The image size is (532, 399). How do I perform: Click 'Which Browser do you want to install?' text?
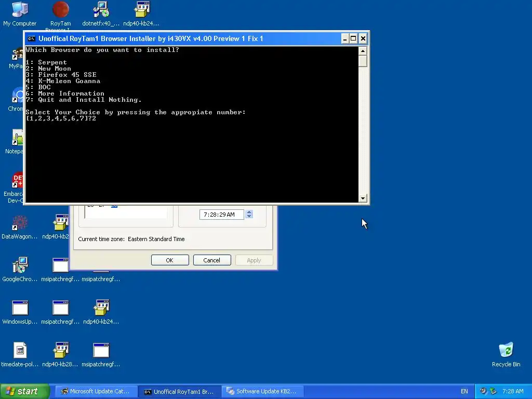pos(102,50)
